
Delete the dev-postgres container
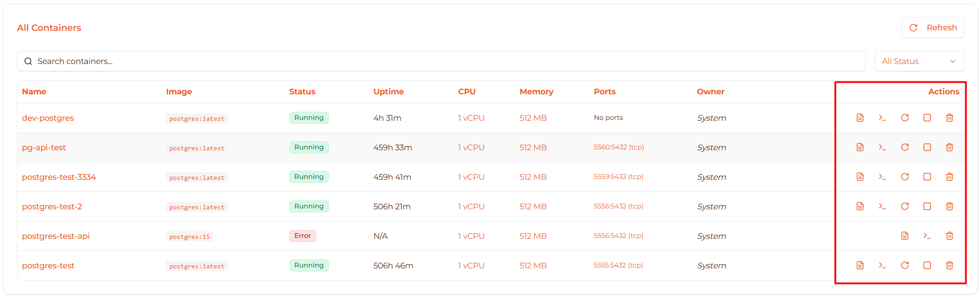[949, 118]
